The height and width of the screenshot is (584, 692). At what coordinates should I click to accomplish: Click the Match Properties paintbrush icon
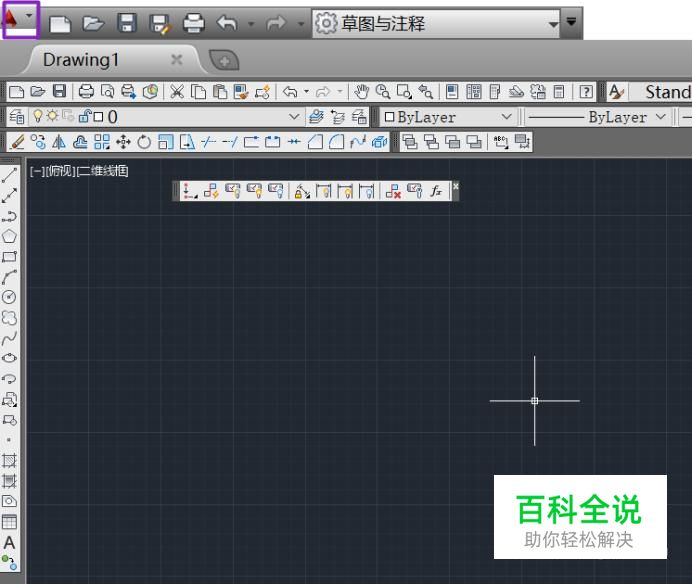241,92
